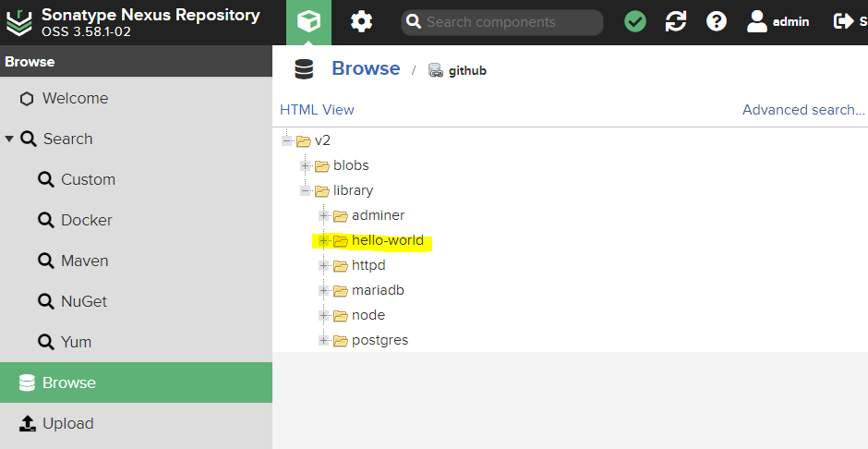Expand the blobs folder node
Viewport: 868px width, 449px height.
click(306, 166)
